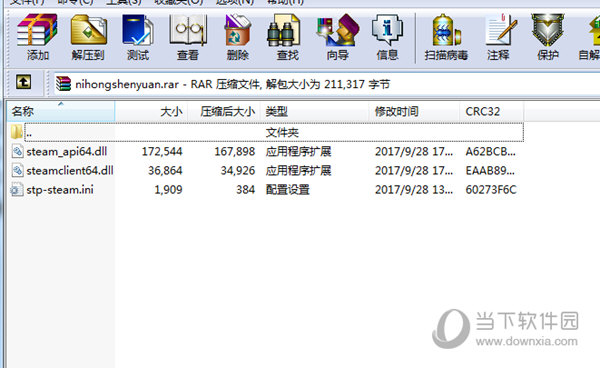Sort by CRC32 column header
The image size is (600, 368).
tap(492, 111)
